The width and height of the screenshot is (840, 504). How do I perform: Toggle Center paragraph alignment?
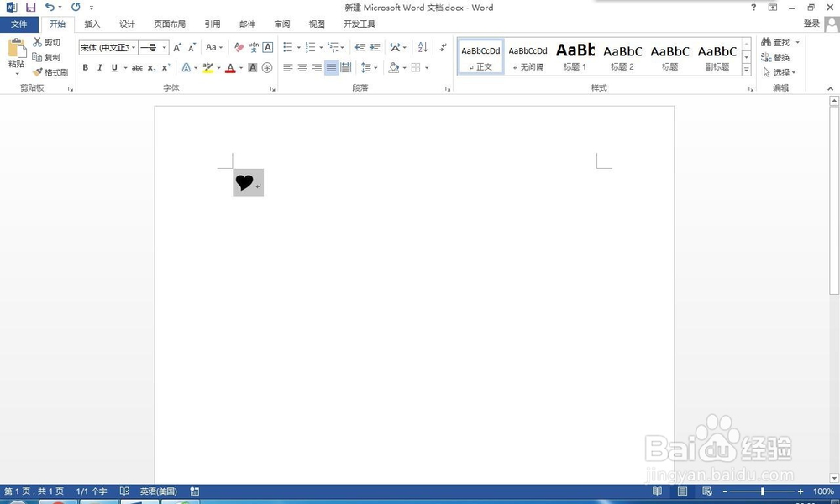tap(302, 67)
